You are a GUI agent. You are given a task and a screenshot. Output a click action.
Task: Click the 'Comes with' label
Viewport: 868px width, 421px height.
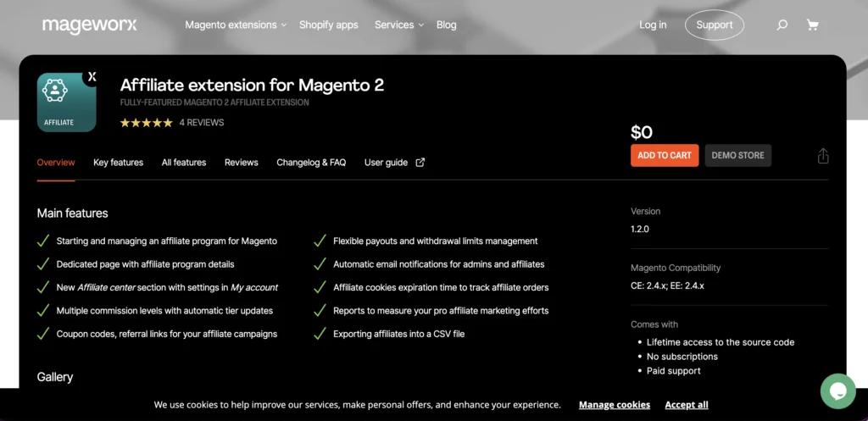654,324
